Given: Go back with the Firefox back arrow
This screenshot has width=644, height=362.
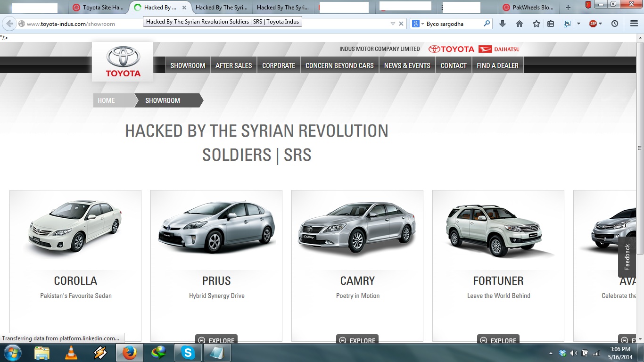Looking at the screenshot, I should point(9,24).
